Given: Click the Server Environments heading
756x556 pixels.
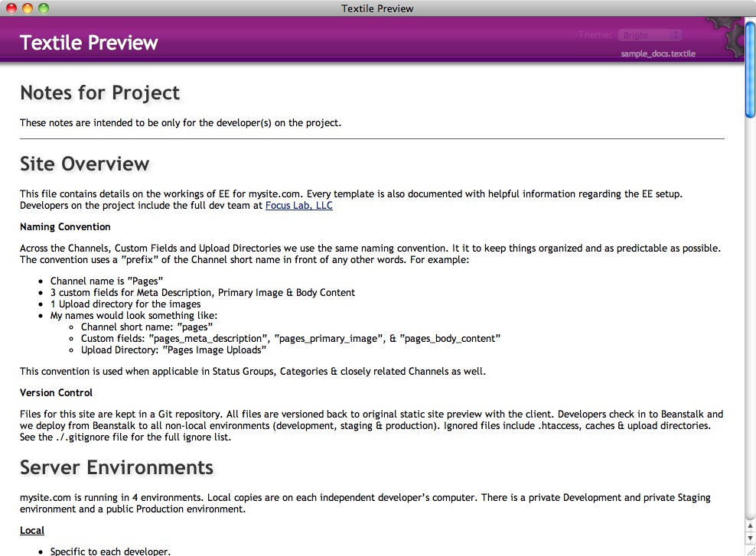Looking at the screenshot, I should pyautogui.click(x=116, y=467).
